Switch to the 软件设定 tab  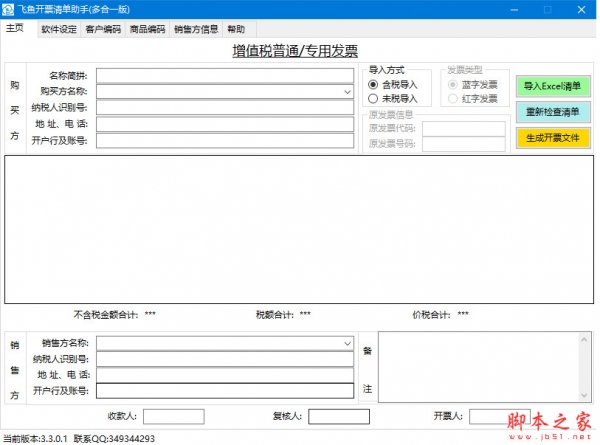pos(59,30)
